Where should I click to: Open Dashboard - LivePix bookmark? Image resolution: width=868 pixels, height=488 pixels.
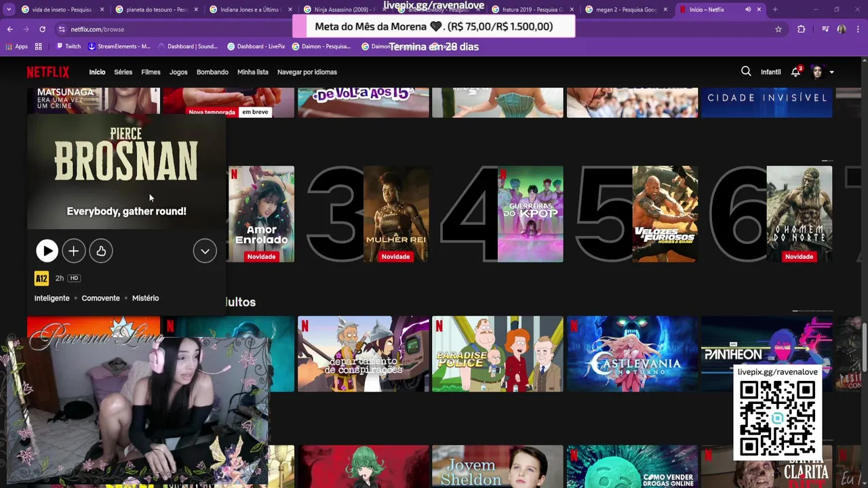[x=256, y=46]
